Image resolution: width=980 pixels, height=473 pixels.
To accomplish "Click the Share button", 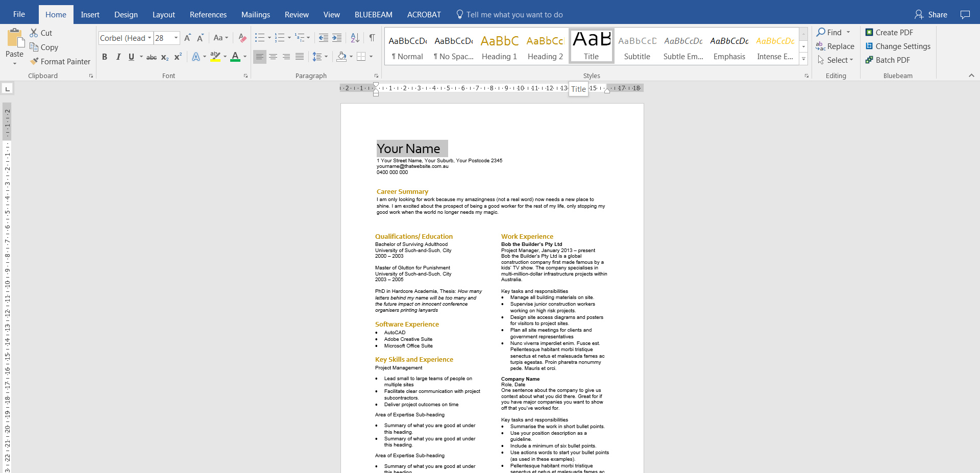I will [x=931, y=15].
